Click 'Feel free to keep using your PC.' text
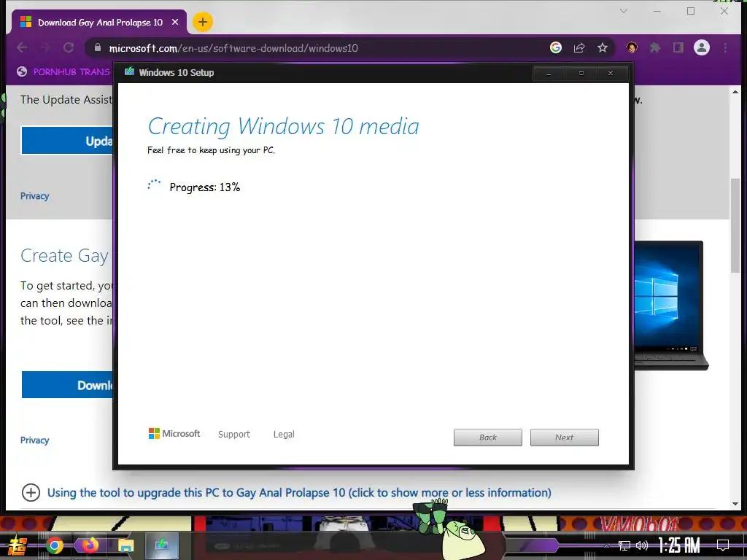This screenshot has height=560, width=747. 211,150
